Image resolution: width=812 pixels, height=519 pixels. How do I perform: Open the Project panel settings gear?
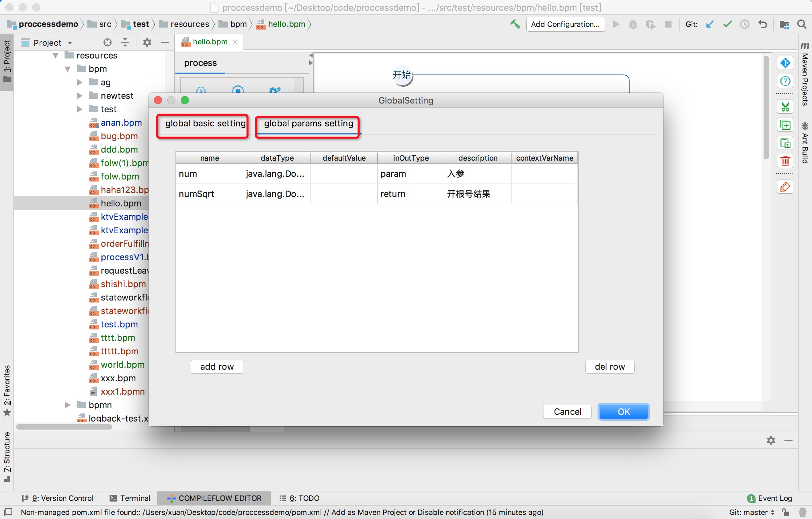pos(147,42)
